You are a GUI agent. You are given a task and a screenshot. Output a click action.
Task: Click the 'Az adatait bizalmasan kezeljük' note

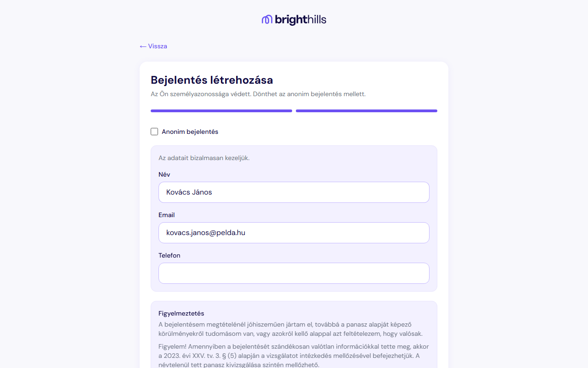204,158
